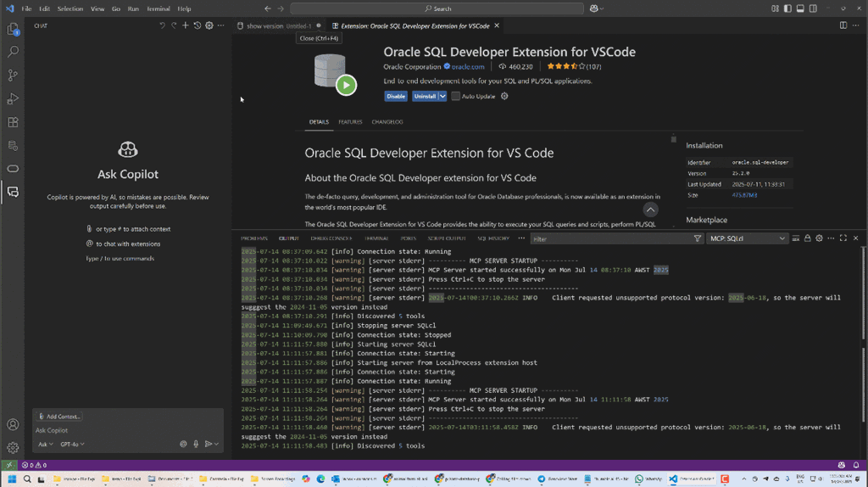Focus the Ask Copilot input field
Viewport: 868px width, 487px height.
[128, 430]
